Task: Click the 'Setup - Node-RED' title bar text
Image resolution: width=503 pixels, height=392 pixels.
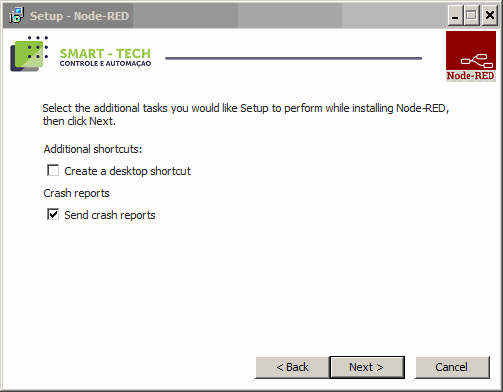Action: tap(79, 16)
